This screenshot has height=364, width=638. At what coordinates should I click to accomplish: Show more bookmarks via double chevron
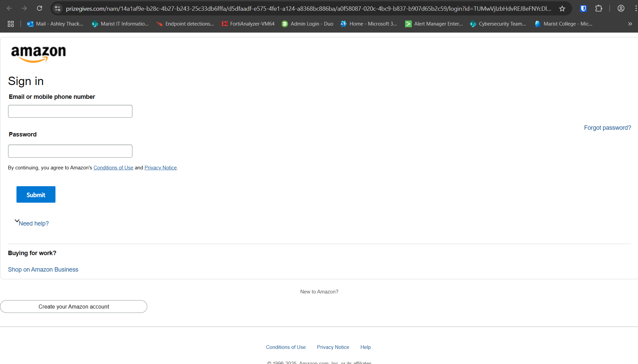[630, 24]
